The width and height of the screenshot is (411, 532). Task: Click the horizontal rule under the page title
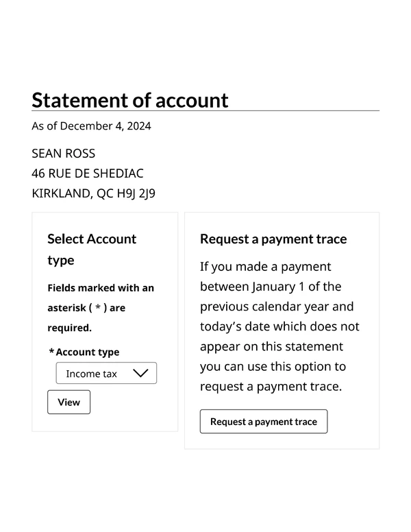click(206, 110)
